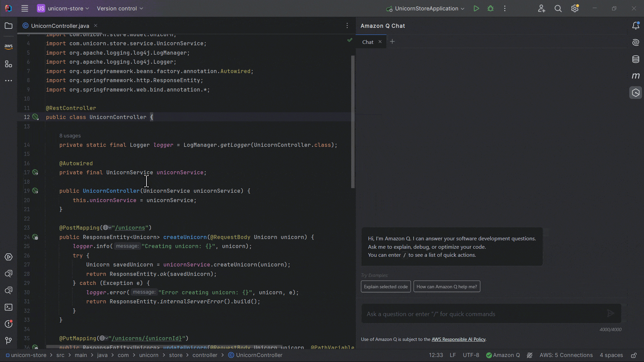Image resolution: width=644 pixels, height=362 pixels.
Task: Switch to the Chat tab in Amazon Q
Action: pyautogui.click(x=368, y=42)
